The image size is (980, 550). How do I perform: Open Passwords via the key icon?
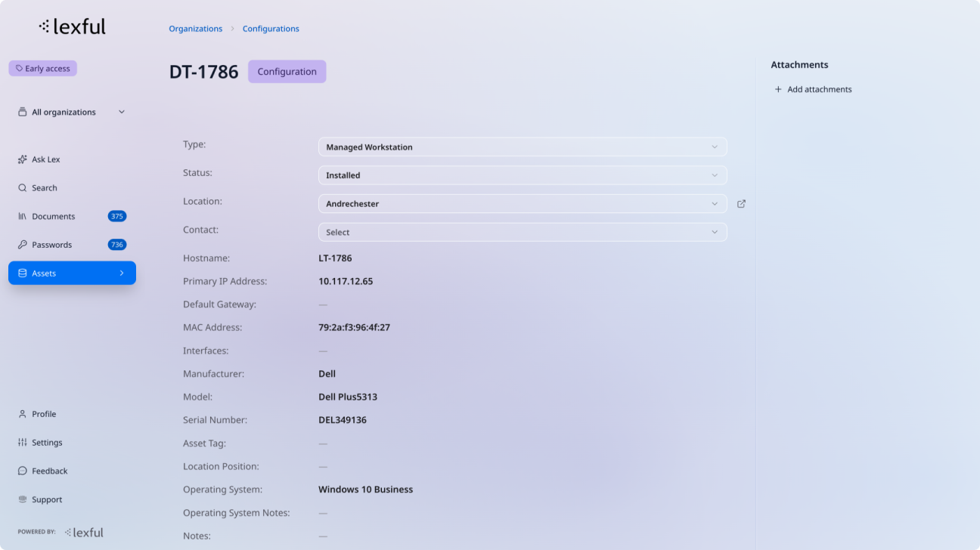(x=23, y=244)
